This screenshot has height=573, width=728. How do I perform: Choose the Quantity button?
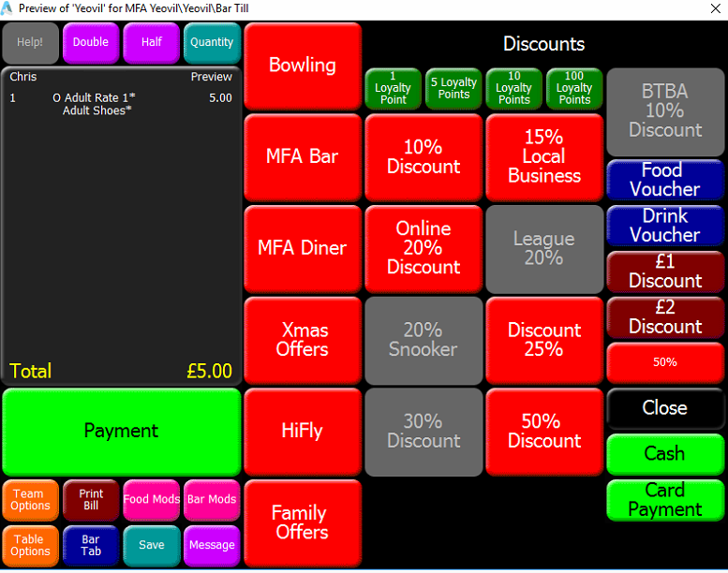tap(212, 43)
